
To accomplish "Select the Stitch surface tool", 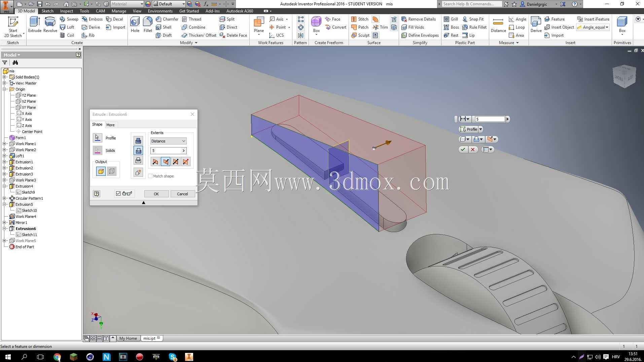I will pos(360,19).
